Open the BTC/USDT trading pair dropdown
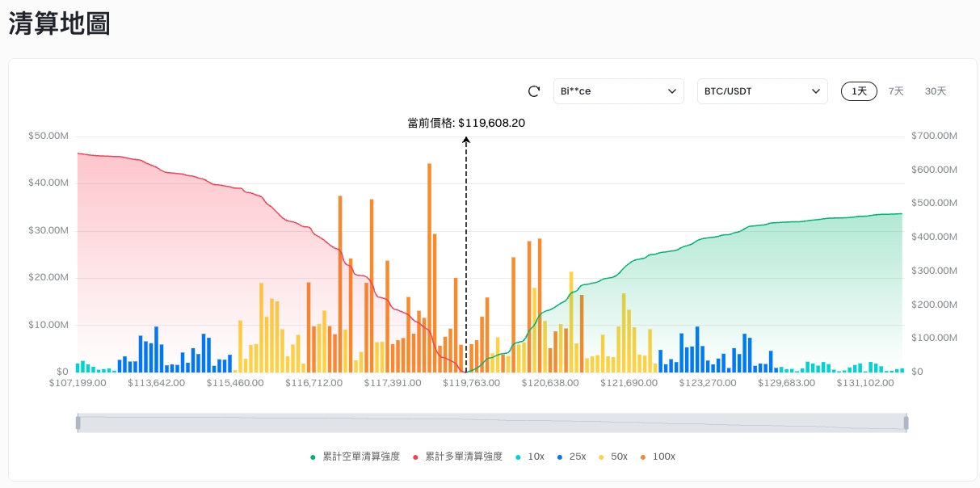The width and height of the screenshot is (980, 488). (x=762, y=91)
